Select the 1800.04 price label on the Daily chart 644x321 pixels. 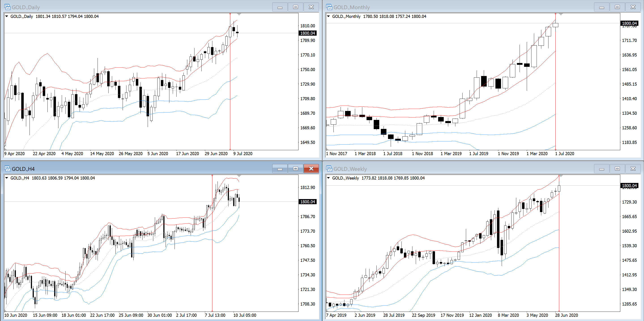pos(307,33)
